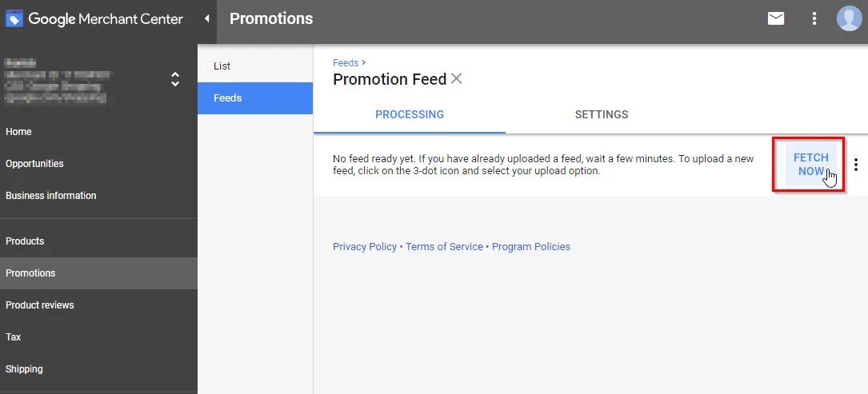Open the Terms of Service link
The height and width of the screenshot is (394, 868).
(444, 247)
